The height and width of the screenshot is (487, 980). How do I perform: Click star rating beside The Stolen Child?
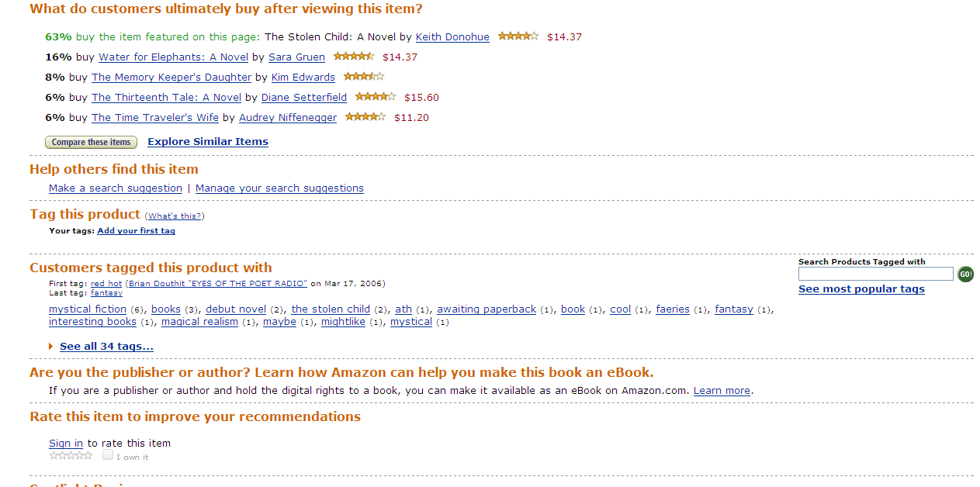pos(518,36)
